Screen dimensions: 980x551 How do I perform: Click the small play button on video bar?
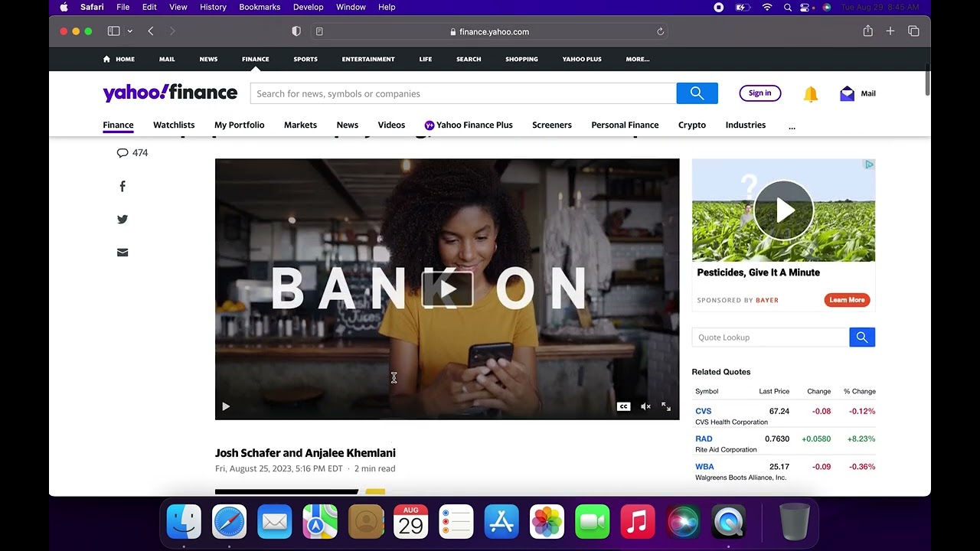[226, 406]
